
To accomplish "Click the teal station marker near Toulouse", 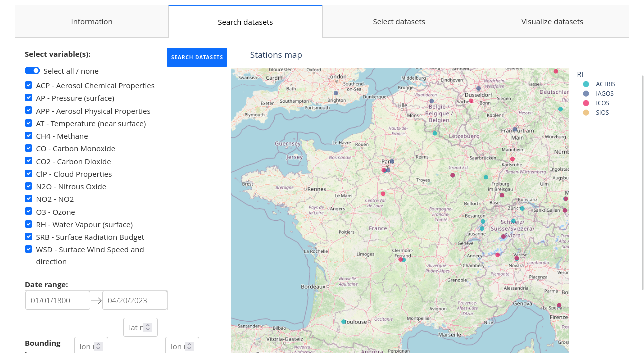I will [x=343, y=322].
